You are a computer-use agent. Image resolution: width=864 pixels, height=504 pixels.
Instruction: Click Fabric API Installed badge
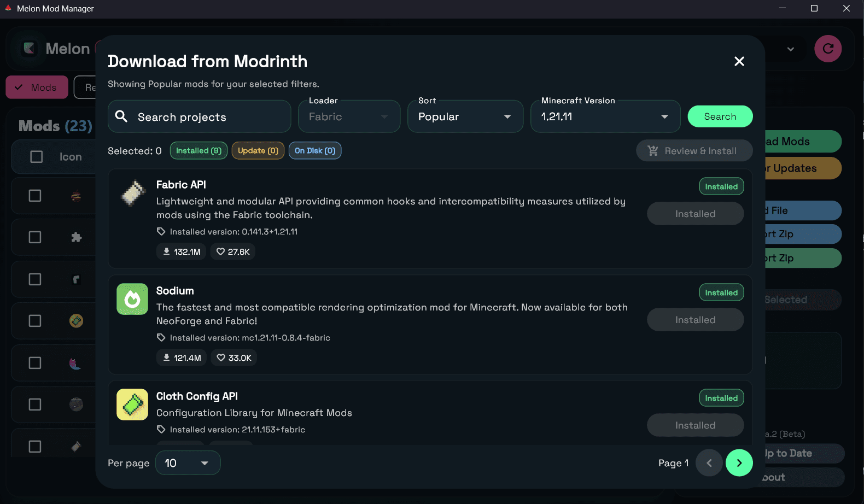coord(721,186)
